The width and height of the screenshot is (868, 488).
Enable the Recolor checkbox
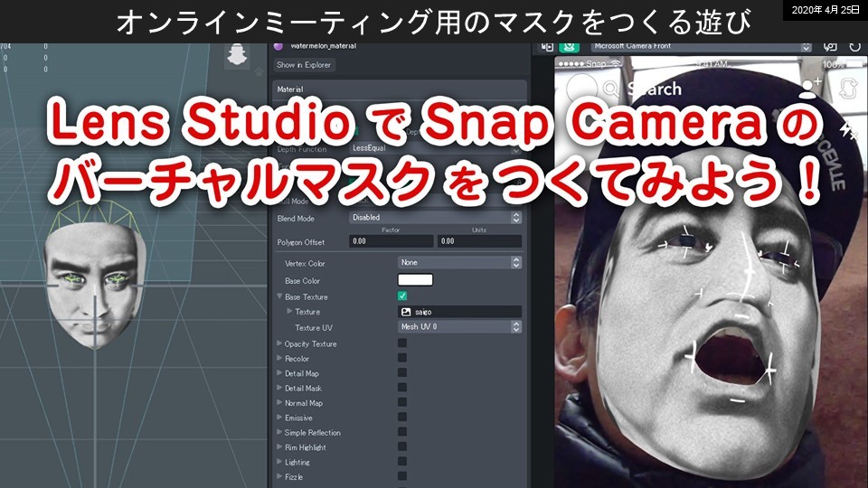(x=402, y=358)
